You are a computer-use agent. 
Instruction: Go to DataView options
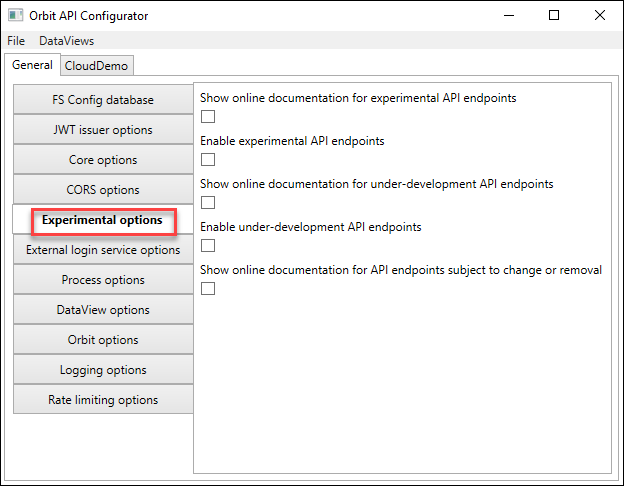[x=103, y=310]
